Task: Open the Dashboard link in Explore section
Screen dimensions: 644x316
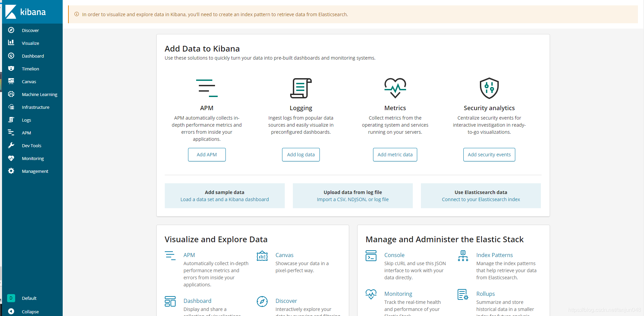Action: point(197,301)
